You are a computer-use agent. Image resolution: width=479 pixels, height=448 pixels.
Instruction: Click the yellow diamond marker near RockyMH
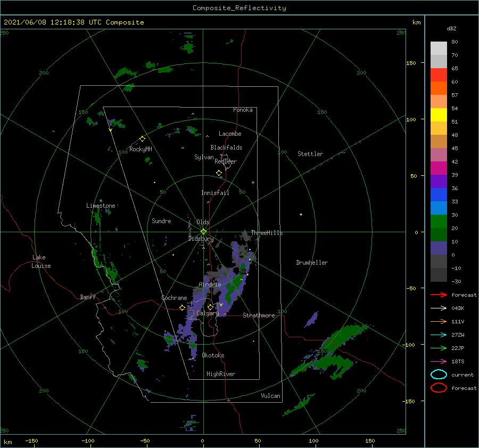coord(142,139)
